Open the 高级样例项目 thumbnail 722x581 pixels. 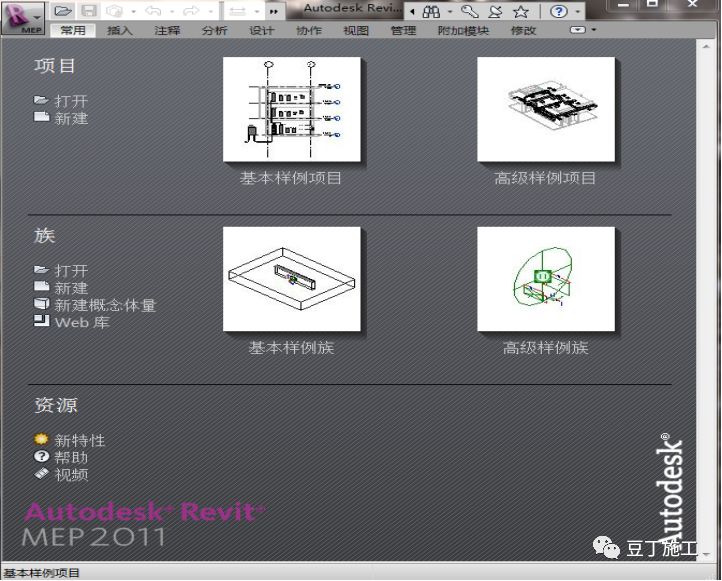(x=546, y=109)
